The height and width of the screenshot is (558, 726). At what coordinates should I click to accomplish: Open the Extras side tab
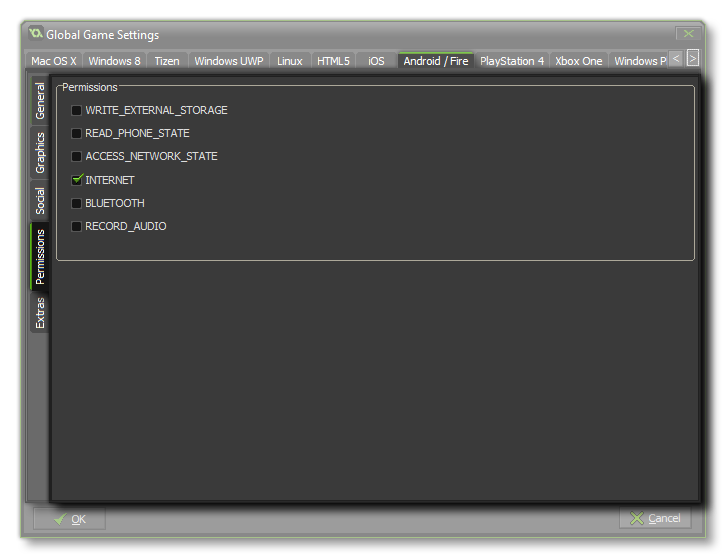tap(40, 313)
